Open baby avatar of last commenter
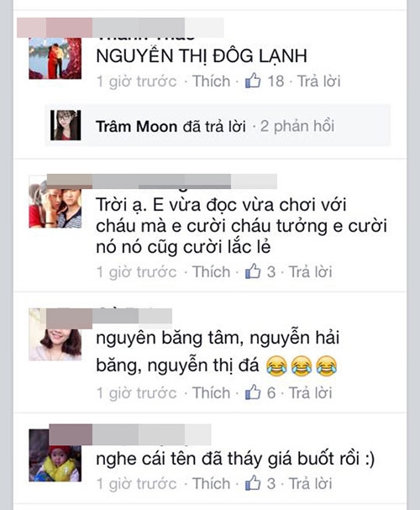Viewport: 420px width, 510px height. pos(55,455)
